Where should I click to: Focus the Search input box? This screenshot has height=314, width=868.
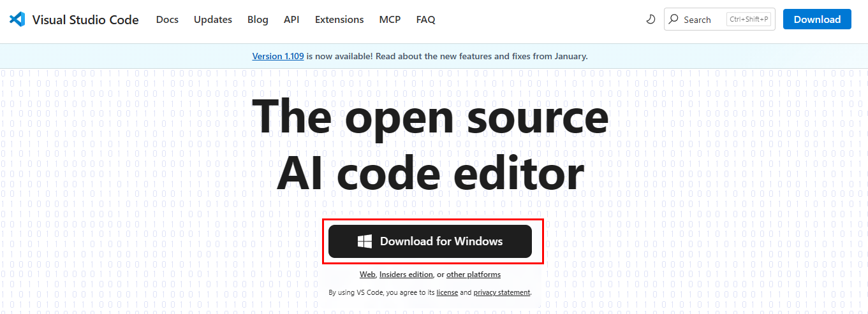pos(719,19)
